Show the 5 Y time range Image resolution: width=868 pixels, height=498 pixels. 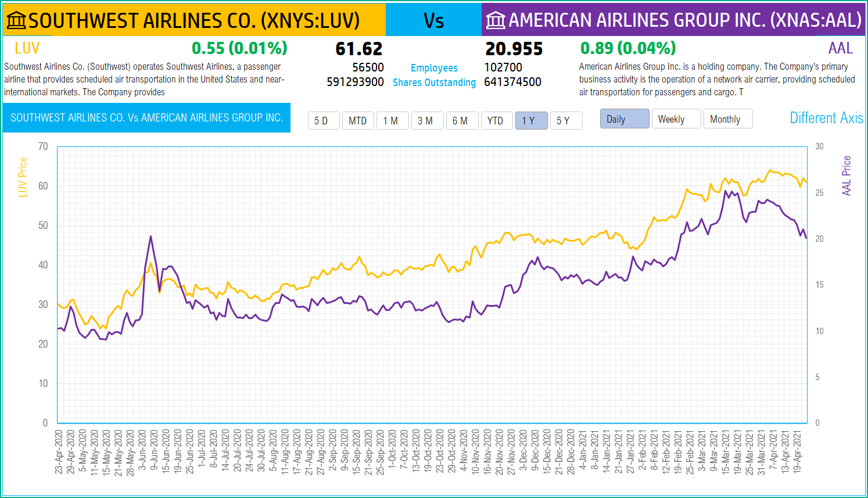(566, 120)
